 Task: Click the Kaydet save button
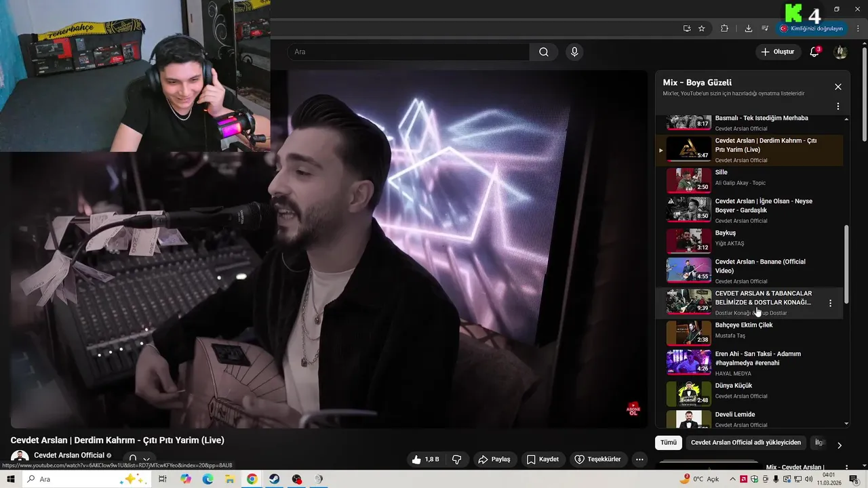click(543, 460)
